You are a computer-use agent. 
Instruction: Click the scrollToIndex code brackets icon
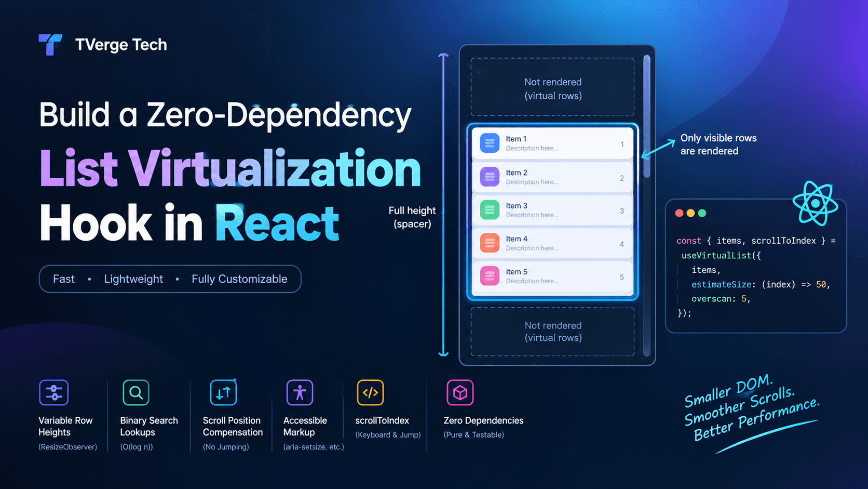370,392
